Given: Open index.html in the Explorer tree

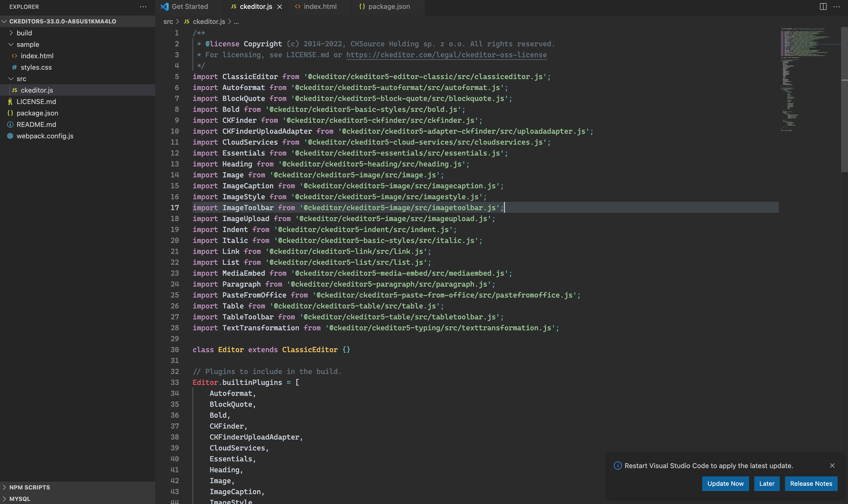Looking at the screenshot, I should tap(78, 56).
